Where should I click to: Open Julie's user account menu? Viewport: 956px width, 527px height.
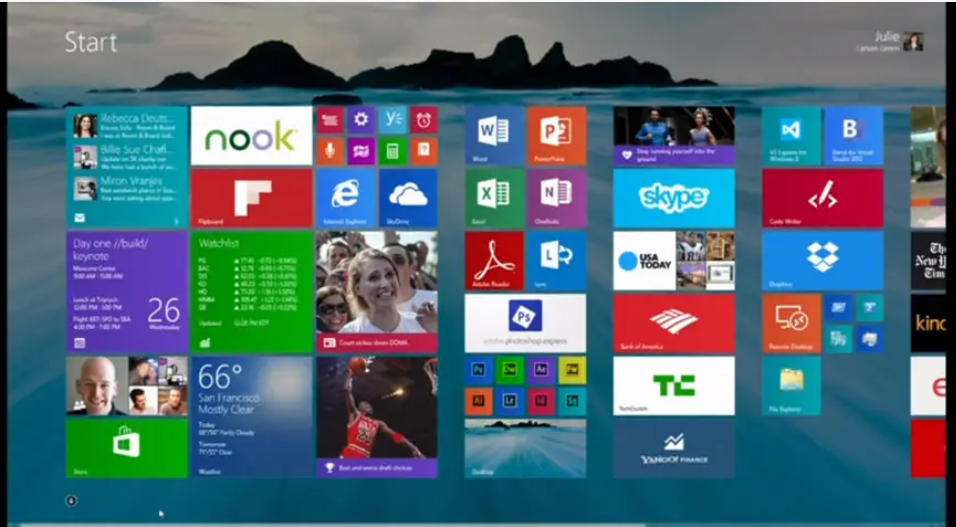click(889, 41)
